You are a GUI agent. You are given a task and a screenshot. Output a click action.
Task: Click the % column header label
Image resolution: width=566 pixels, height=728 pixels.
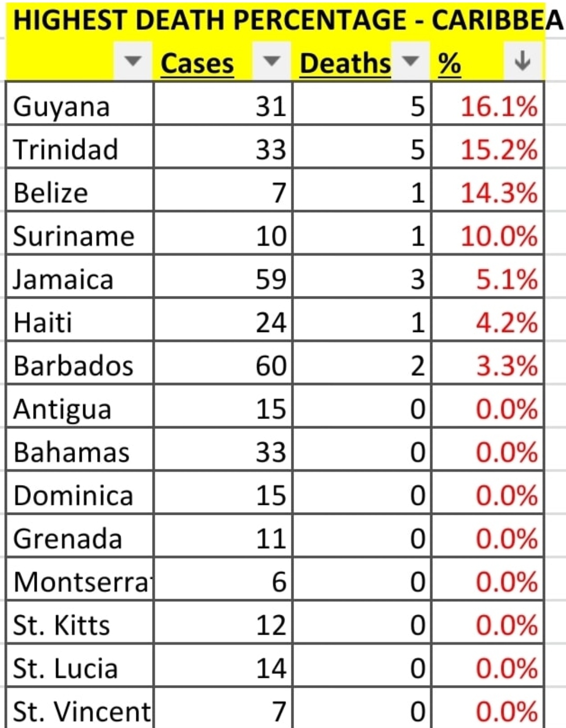449,64
